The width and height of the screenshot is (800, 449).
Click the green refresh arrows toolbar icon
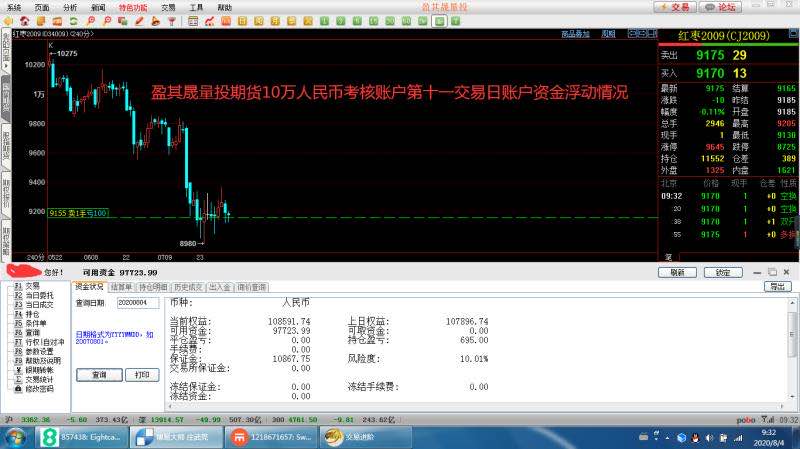coord(73,21)
